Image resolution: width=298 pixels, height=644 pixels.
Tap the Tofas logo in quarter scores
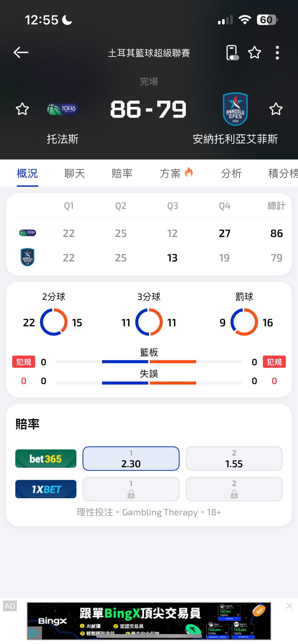[27, 233]
